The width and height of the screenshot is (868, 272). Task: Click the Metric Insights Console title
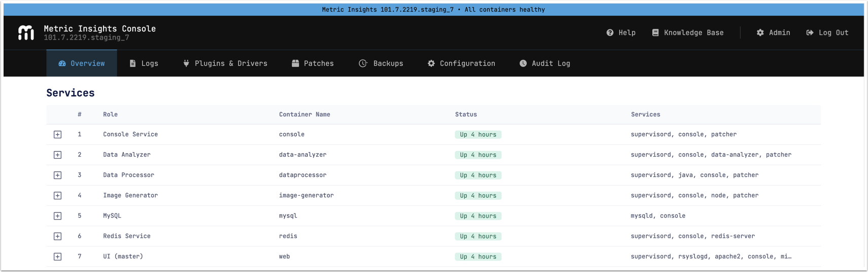(x=100, y=28)
